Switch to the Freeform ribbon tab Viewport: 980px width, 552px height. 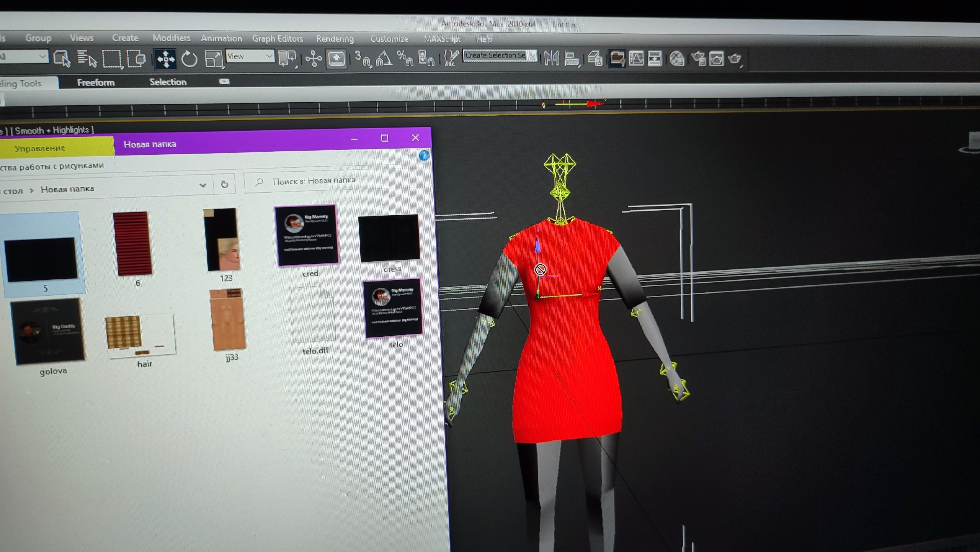[x=96, y=82]
